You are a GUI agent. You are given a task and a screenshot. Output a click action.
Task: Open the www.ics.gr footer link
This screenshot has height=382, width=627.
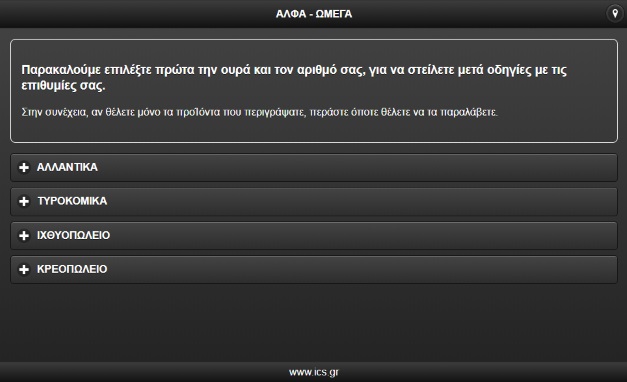[x=314, y=372]
